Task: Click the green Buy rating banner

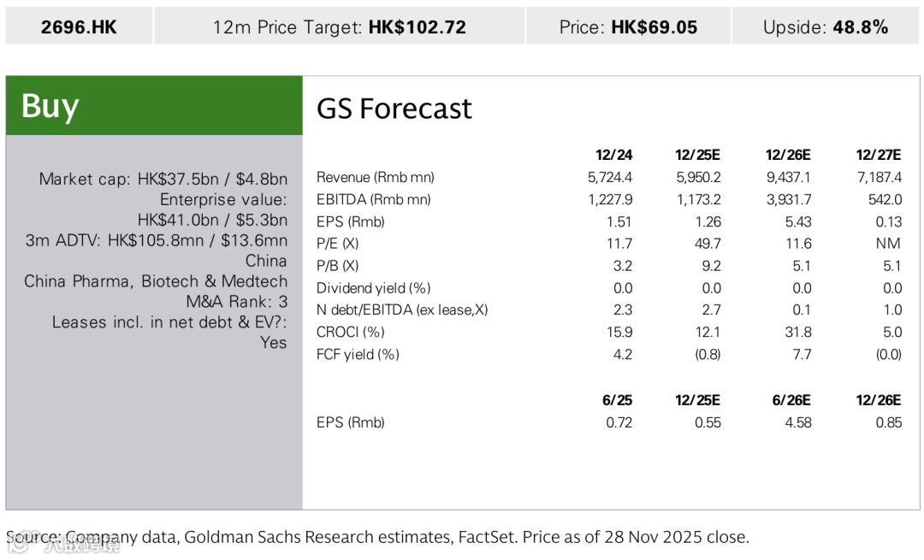Action: tap(154, 105)
